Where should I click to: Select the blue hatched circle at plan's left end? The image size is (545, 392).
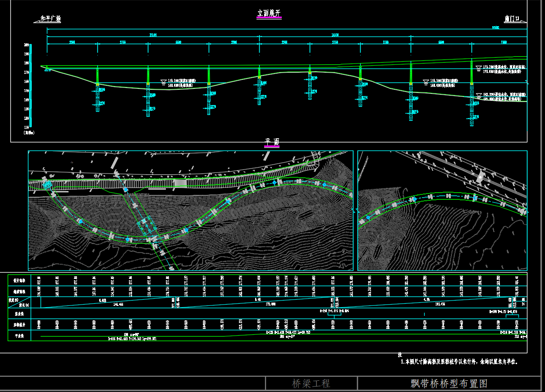[x=46, y=184]
